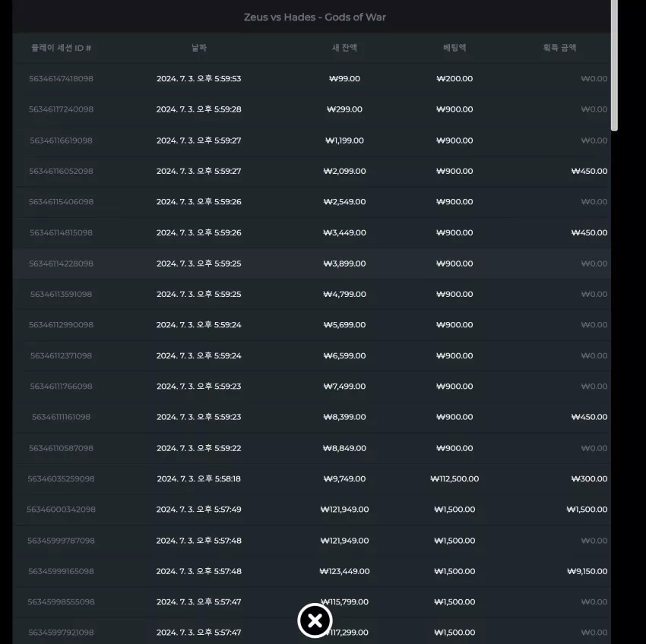
Task: Select session ID 56346114228098
Action: pyautogui.click(x=61, y=264)
